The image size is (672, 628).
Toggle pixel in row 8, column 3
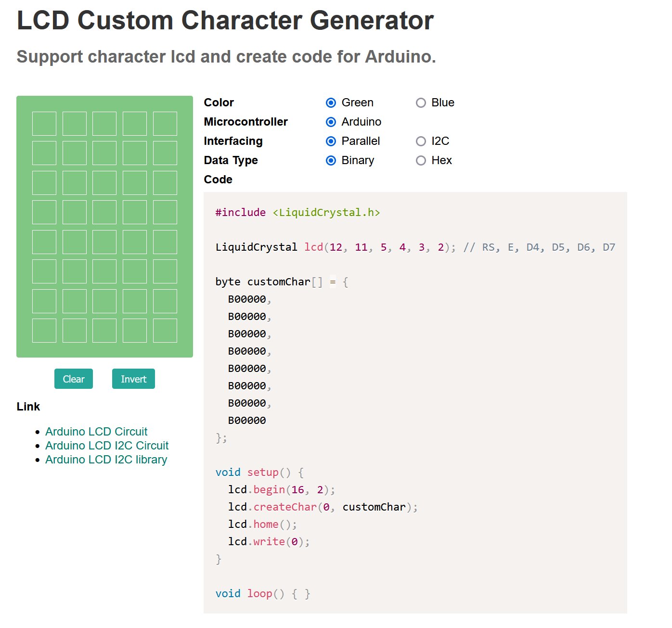point(104,331)
